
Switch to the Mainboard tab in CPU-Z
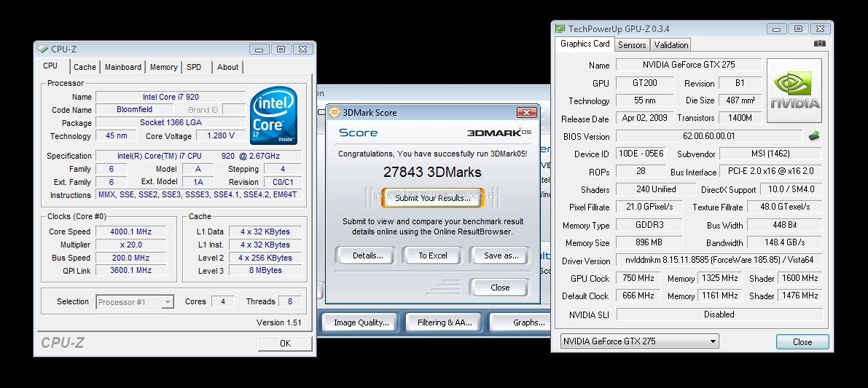pos(123,67)
